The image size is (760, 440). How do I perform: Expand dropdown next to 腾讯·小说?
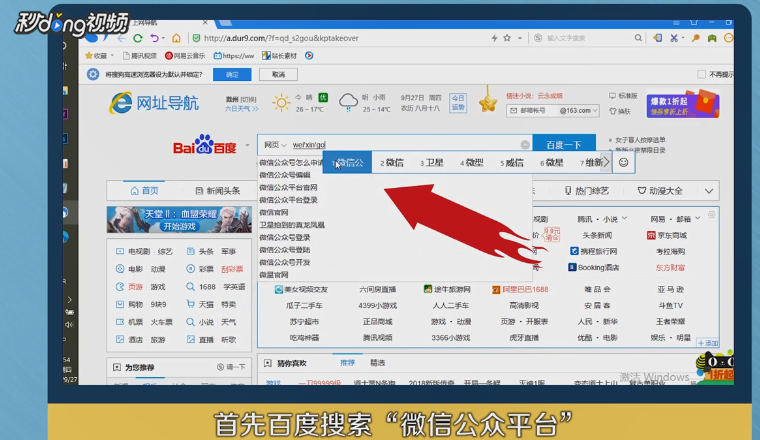coord(624,219)
